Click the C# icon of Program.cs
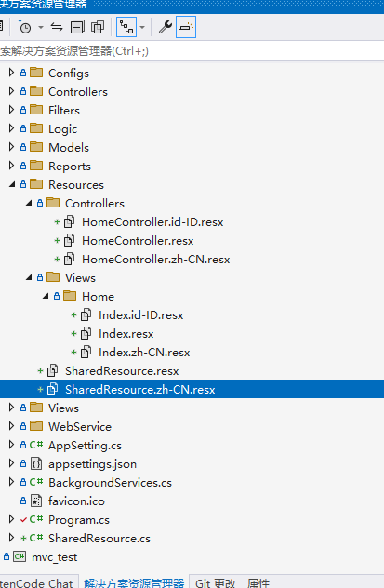The image size is (384, 588). pyautogui.click(x=36, y=519)
